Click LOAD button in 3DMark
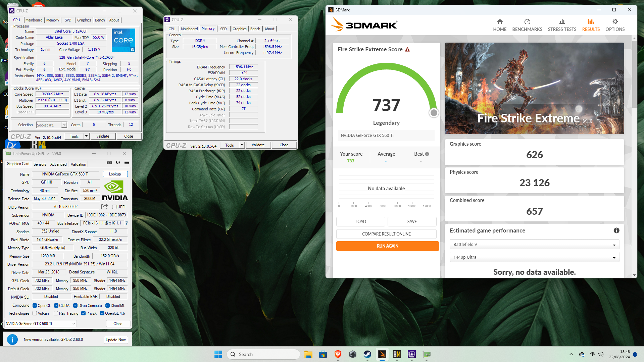This screenshot has height=362, width=644. pos(360,221)
